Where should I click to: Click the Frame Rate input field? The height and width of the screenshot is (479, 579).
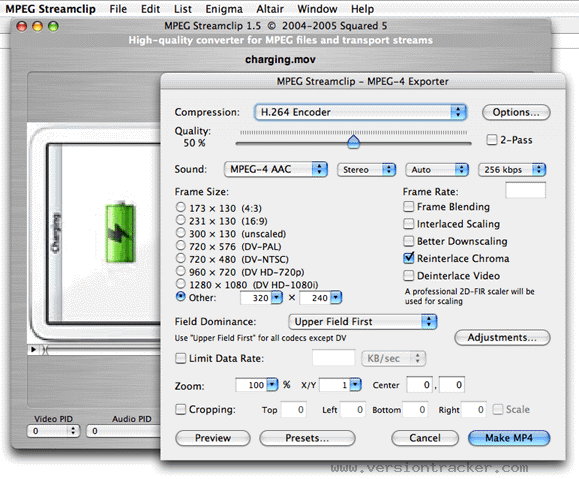point(525,191)
